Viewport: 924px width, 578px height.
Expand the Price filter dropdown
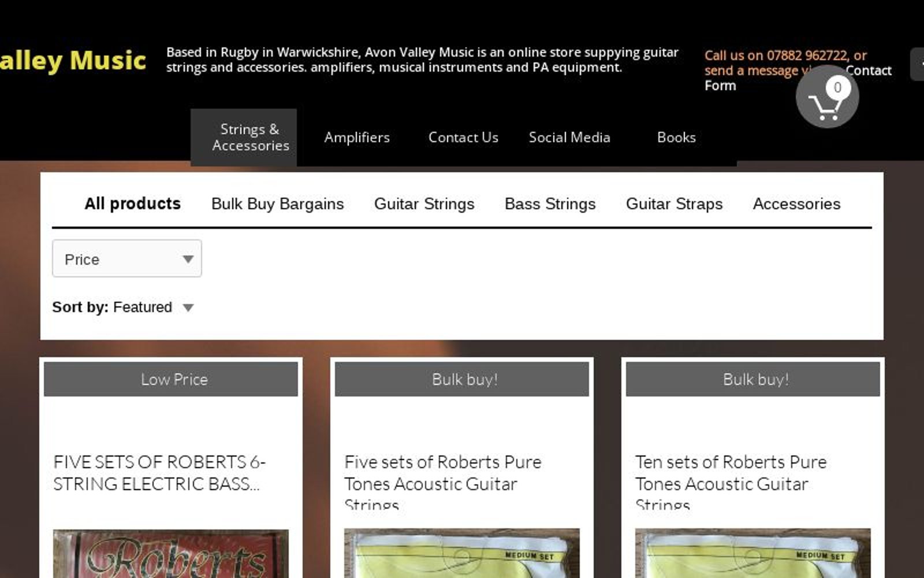(127, 258)
